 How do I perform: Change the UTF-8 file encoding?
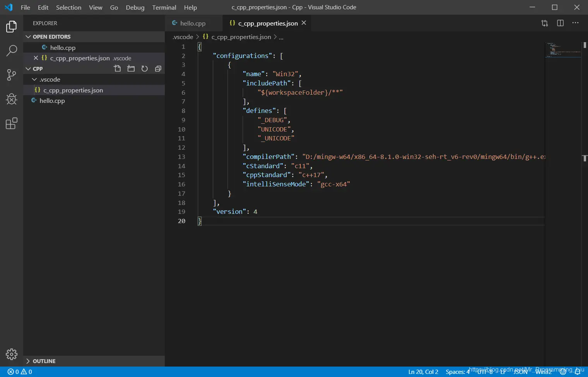pyautogui.click(x=485, y=372)
